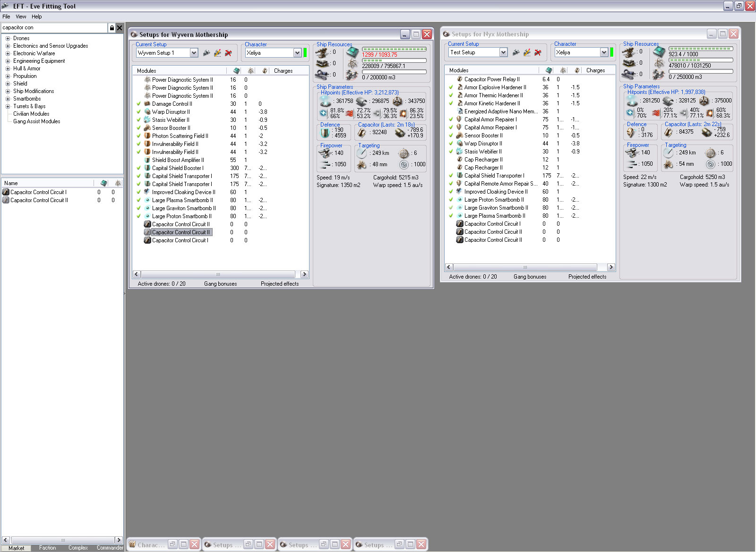Delete the Test Setup via red X icon

coord(538,52)
